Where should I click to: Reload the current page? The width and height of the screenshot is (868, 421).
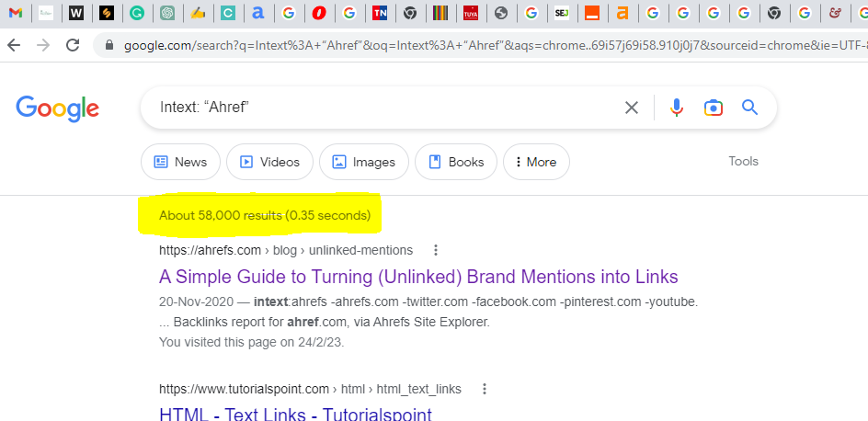click(73, 45)
